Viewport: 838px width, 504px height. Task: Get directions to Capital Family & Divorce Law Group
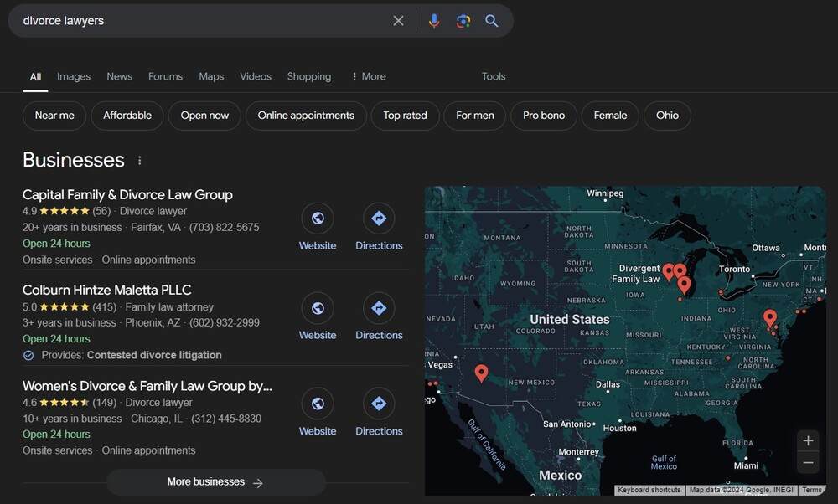point(379,218)
